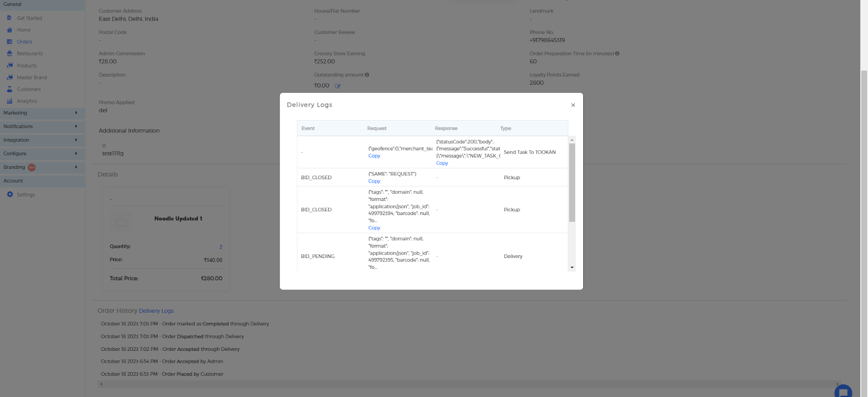Click the Settings gear icon
Viewport: 868px width, 397px height.
(x=10, y=194)
